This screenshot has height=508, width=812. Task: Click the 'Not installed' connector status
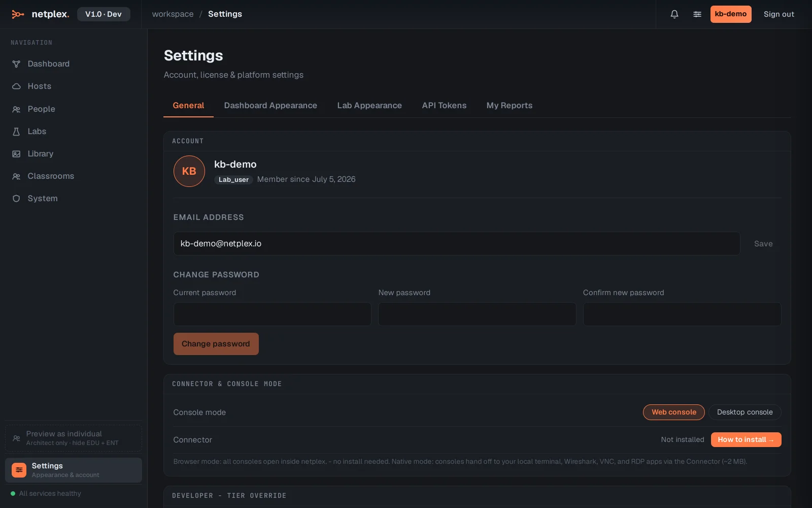coord(683,439)
